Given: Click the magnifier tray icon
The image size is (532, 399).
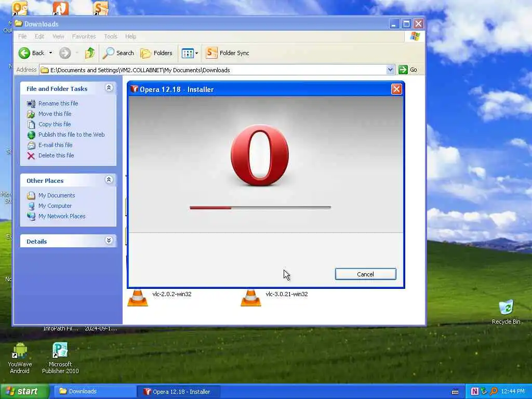Looking at the screenshot, I should [494, 392].
